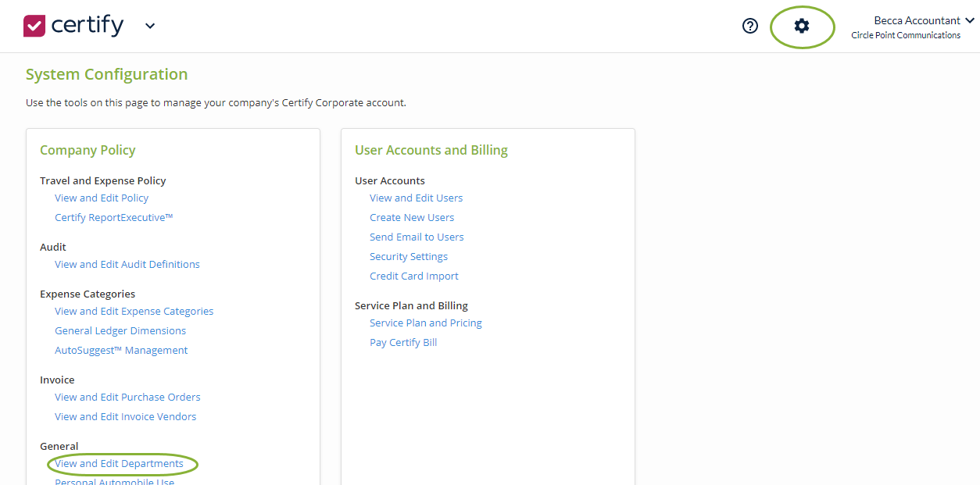Open the Certify help icon
The image size is (980, 485).
click(749, 26)
